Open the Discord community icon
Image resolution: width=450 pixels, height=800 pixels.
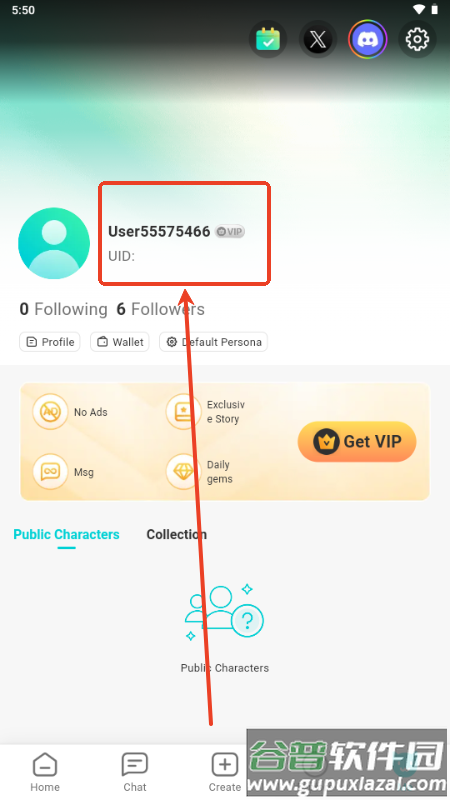pos(367,39)
